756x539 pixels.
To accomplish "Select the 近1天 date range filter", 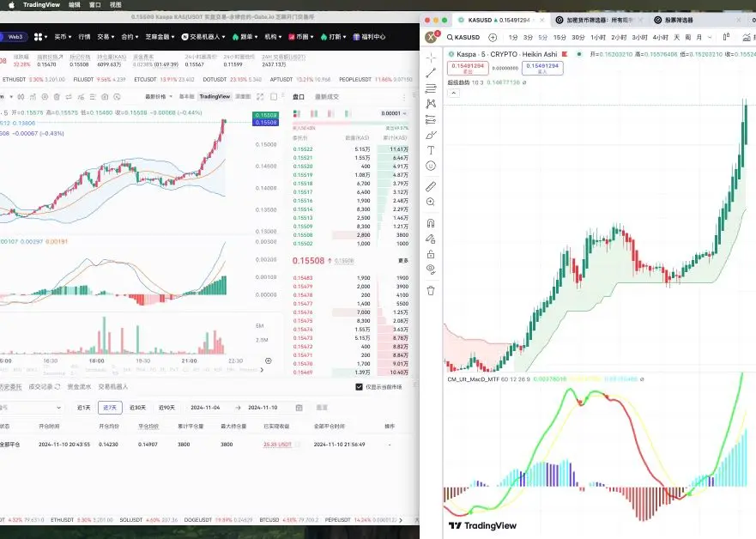I will pos(84,408).
